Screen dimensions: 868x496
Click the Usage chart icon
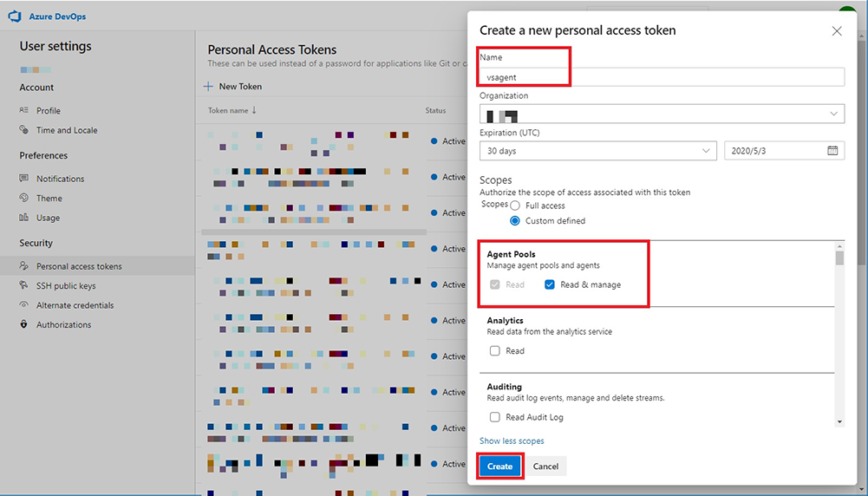(23, 218)
